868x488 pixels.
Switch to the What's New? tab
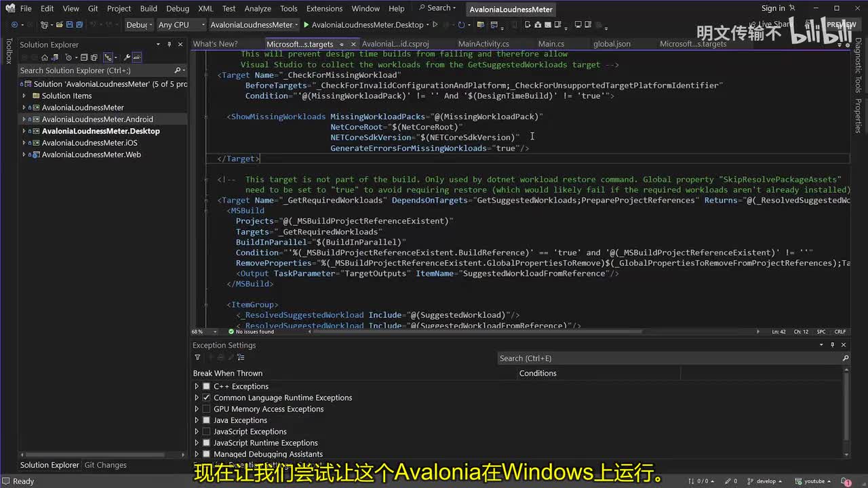pyautogui.click(x=215, y=44)
